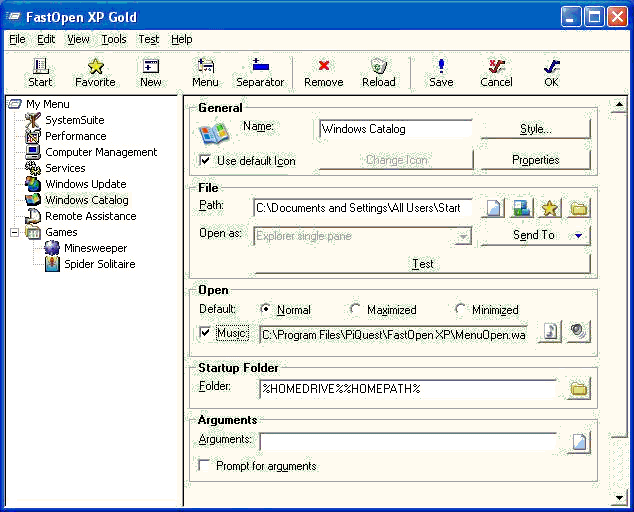
Task: Click into the Music file path field
Action: click(393, 335)
